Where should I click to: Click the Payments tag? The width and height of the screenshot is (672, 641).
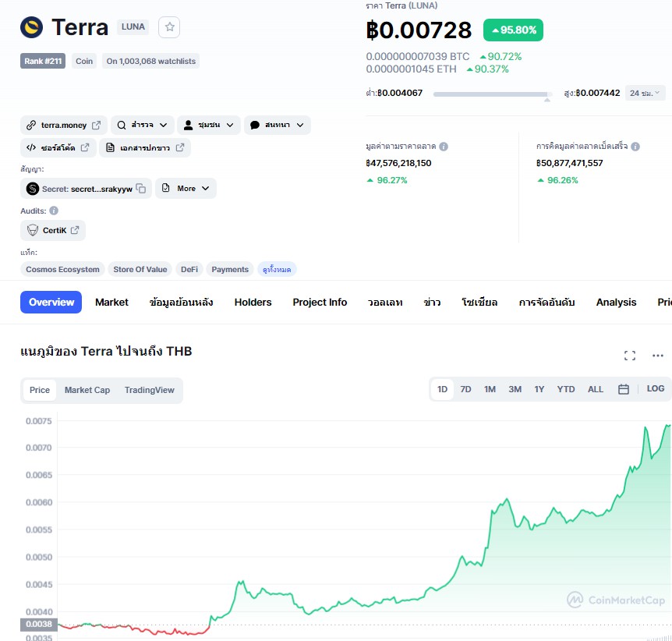[230, 269]
